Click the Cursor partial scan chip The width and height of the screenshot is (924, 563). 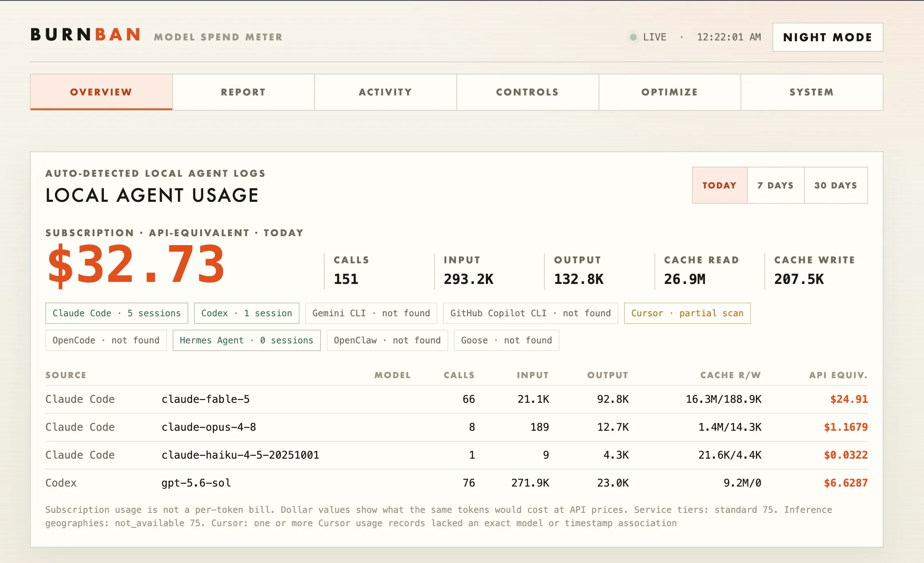(x=688, y=313)
